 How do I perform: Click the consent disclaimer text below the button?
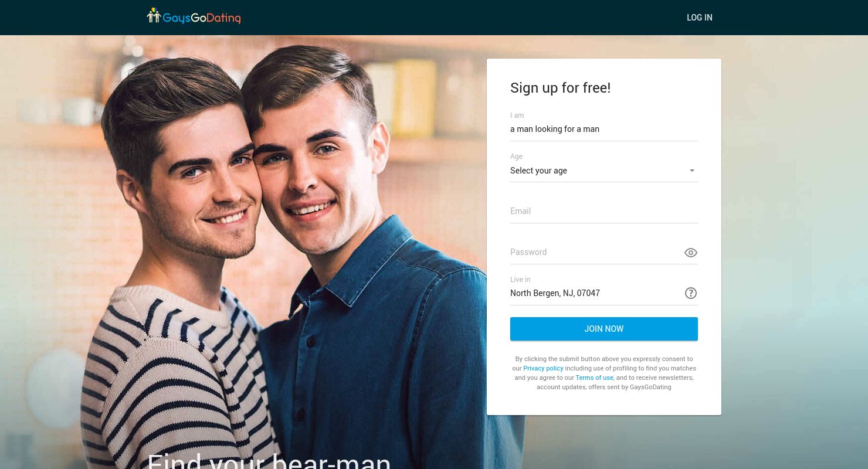click(x=604, y=373)
